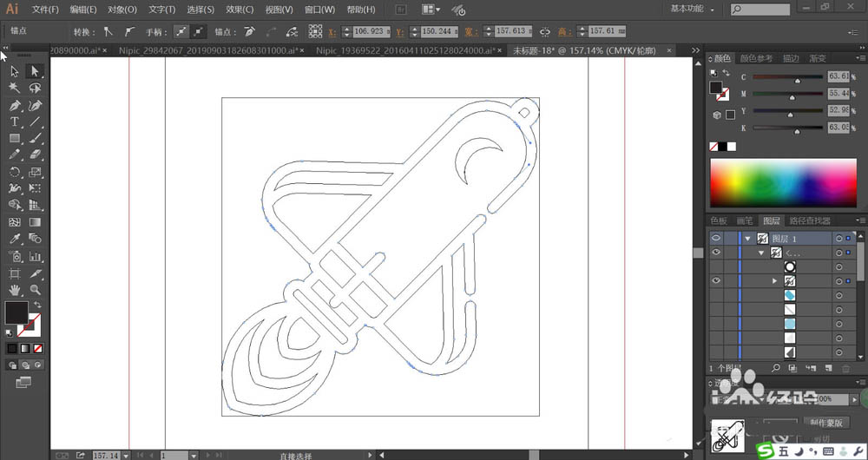This screenshot has height=460, width=868.
Task: Collapse the '<...' sublayer group
Action: (762, 253)
